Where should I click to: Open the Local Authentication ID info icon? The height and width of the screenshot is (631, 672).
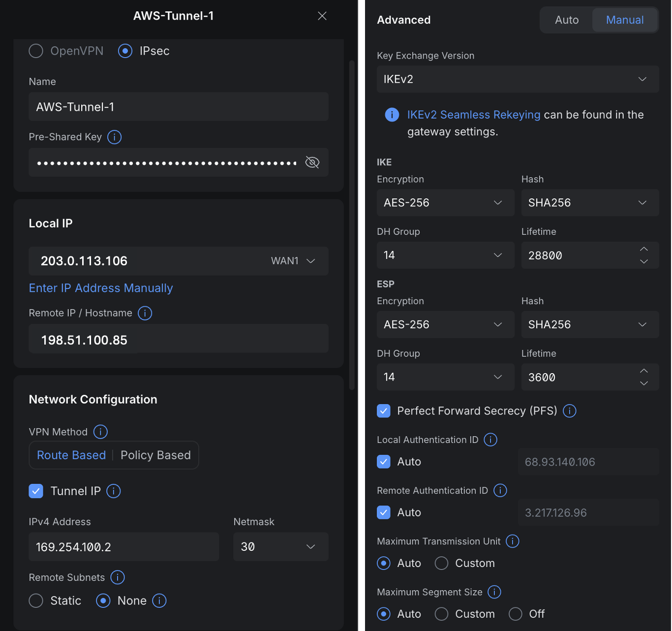[490, 440]
